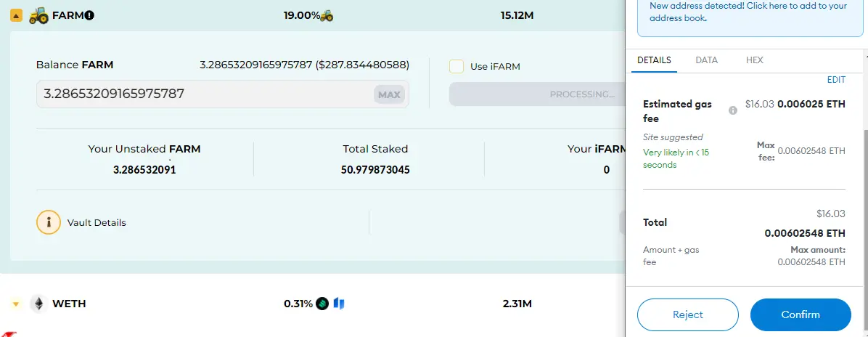Click the 15.12M deposits value

(517, 15)
